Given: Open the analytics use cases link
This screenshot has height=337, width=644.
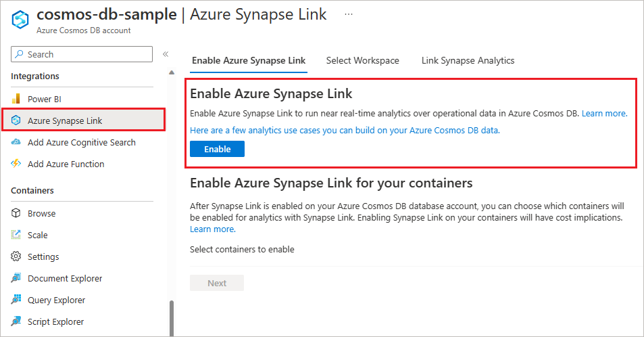Looking at the screenshot, I should click(345, 130).
